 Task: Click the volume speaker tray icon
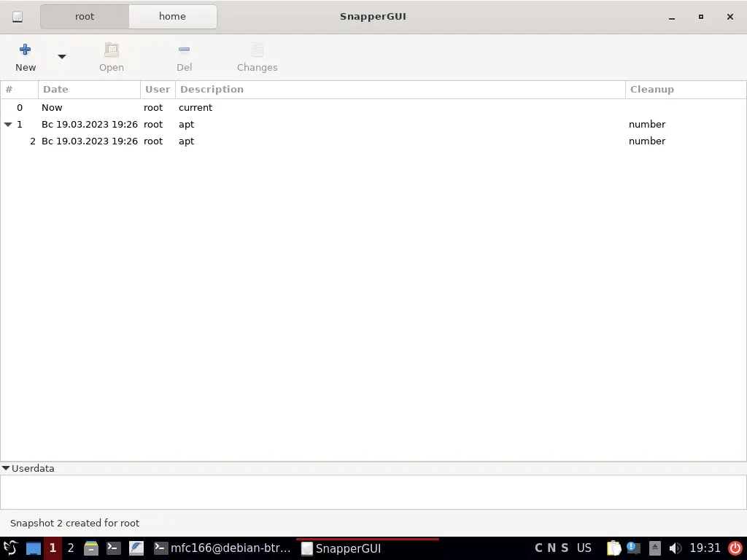pyautogui.click(x=675, y=548)
